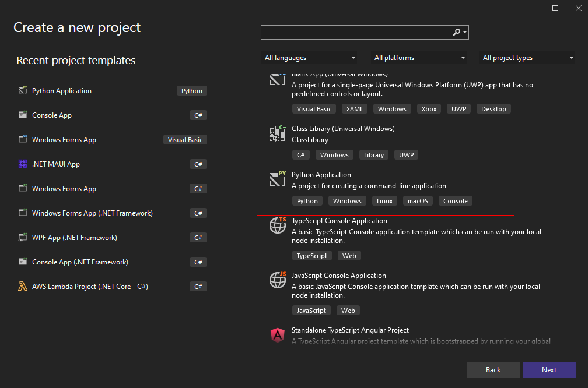This screenshot has width=588, height=388.
Task: Select Python Application from recent templates
Action: tap(113, 91)
